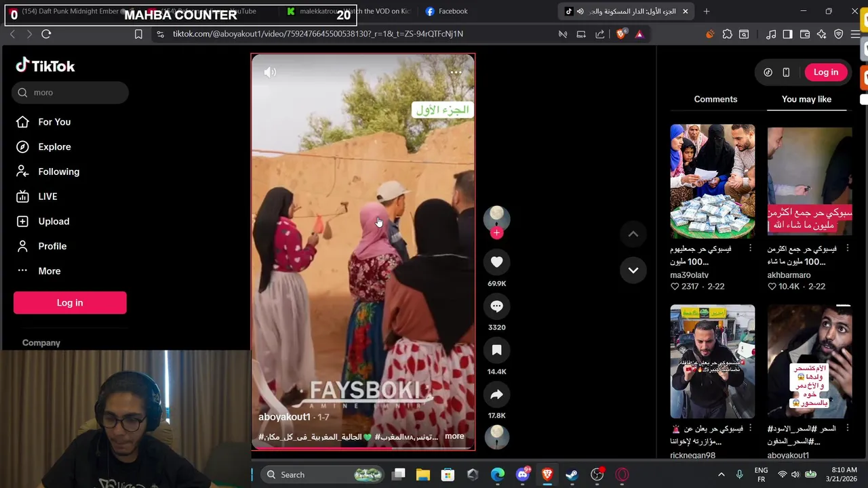Open the ENG FR language switcher
The image size is (868, 488).
[761, 474]
